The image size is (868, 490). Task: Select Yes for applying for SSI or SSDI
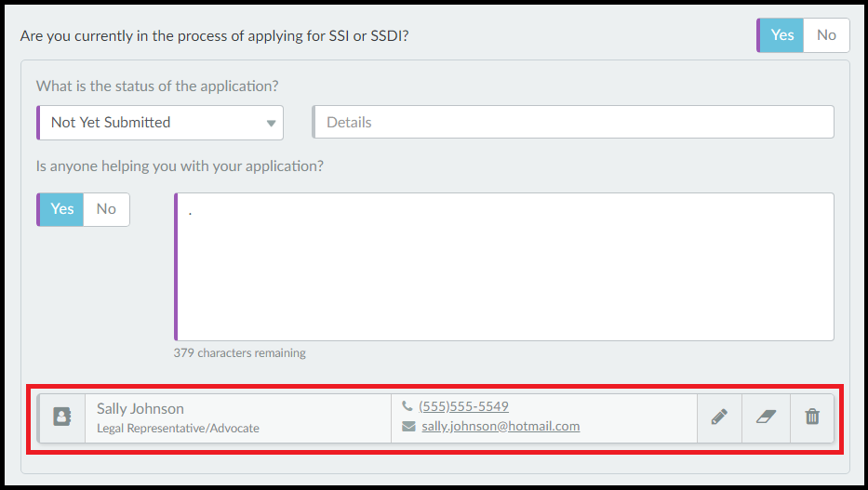click(782, 35)
